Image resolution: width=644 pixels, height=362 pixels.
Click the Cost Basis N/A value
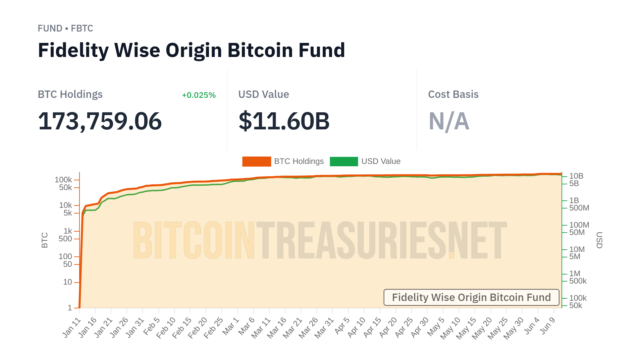point(449,121)
